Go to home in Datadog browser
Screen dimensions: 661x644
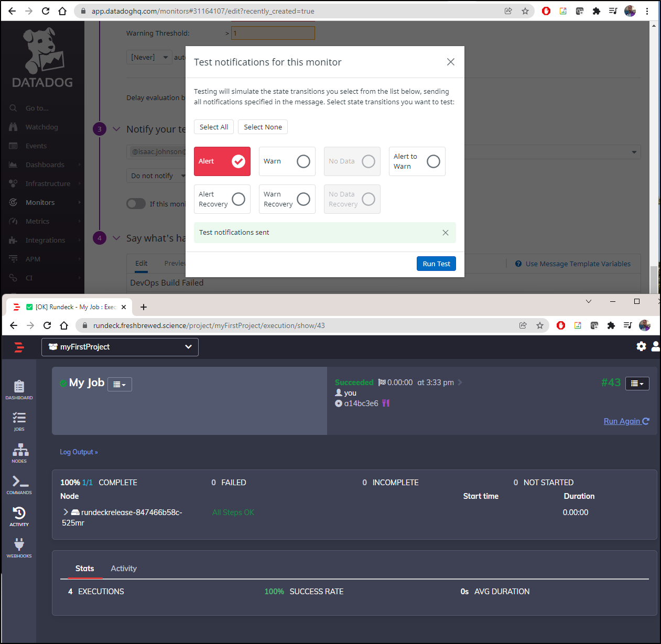[x=62, y=11]
